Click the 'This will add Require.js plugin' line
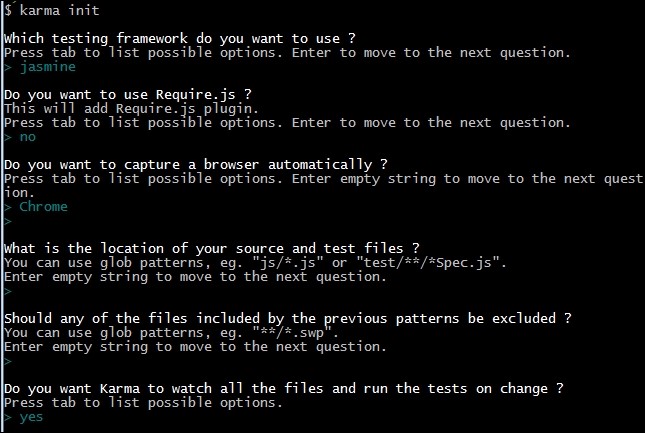This screenshot has width=645, height=433. 131,109
